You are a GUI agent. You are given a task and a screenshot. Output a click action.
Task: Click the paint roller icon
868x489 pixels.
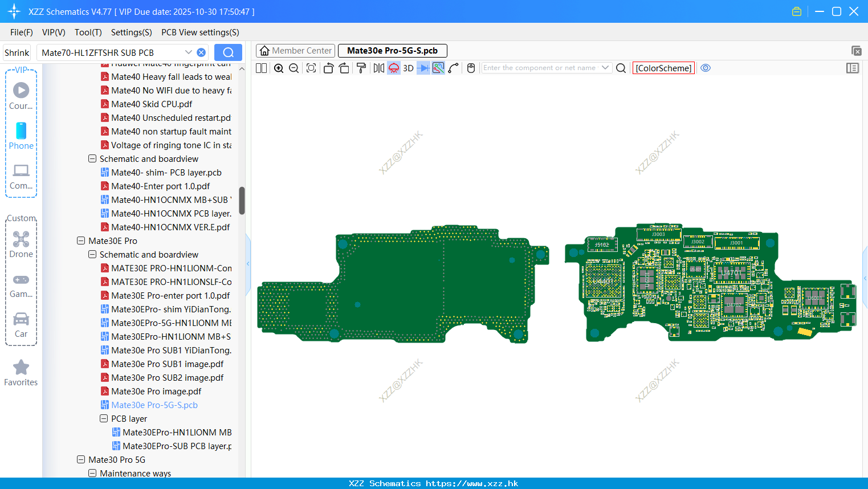(361, 68)
